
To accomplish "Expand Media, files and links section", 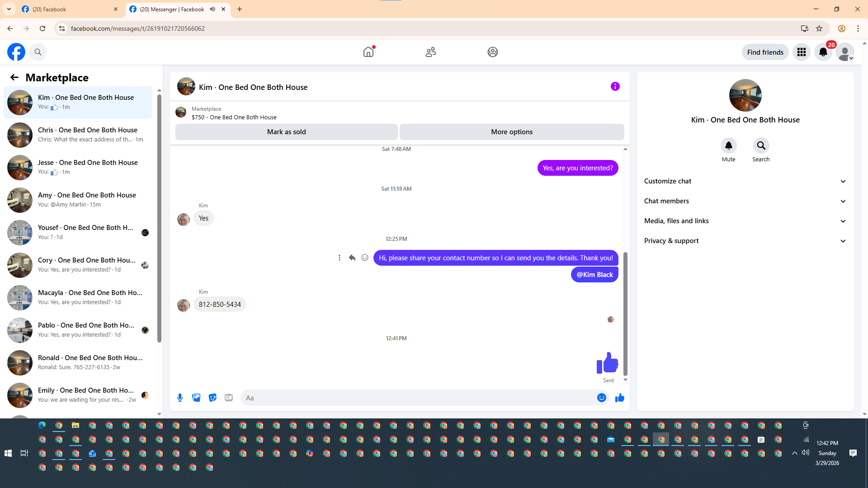I will [745, 221].
